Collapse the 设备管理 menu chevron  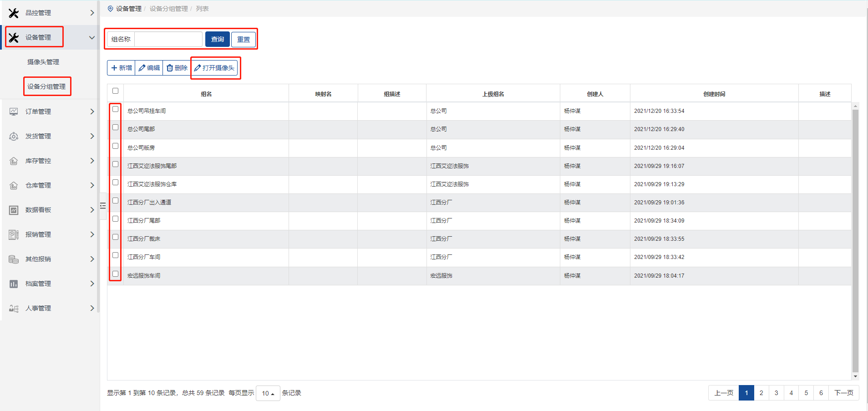[x=92, y=37]
